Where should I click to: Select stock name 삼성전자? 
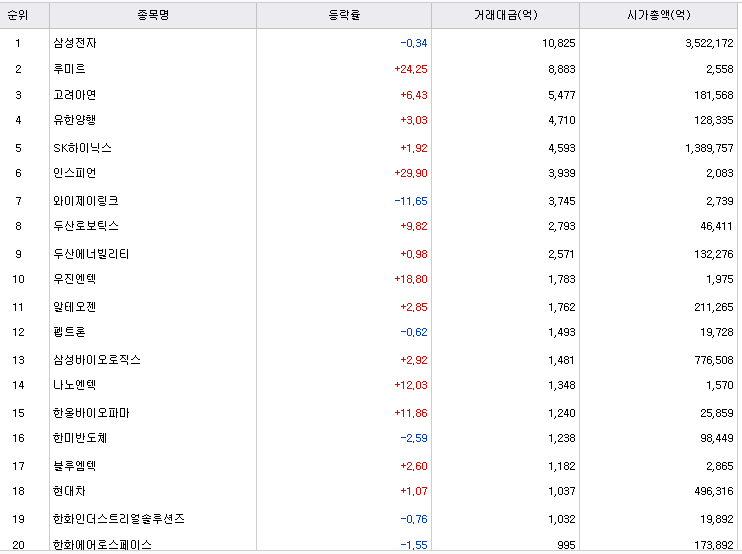tap(75, 43)
